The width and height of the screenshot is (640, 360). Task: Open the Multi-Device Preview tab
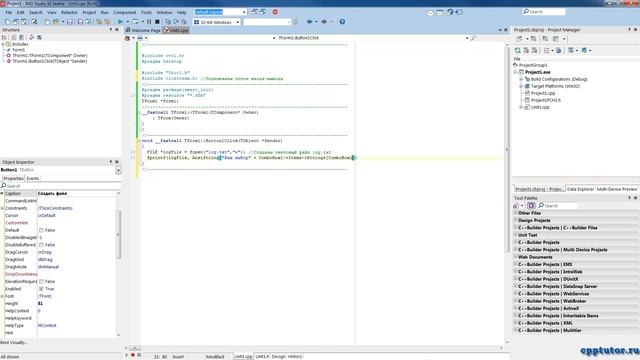coord(617,189)
